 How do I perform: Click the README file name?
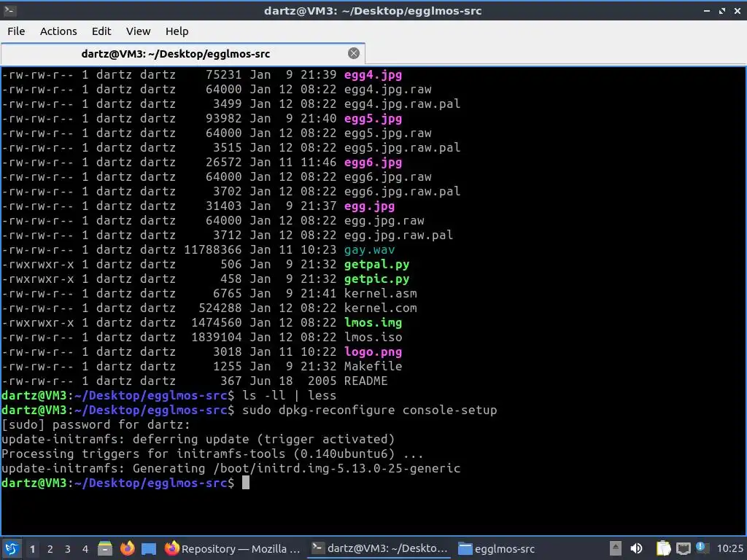[366, 381]
